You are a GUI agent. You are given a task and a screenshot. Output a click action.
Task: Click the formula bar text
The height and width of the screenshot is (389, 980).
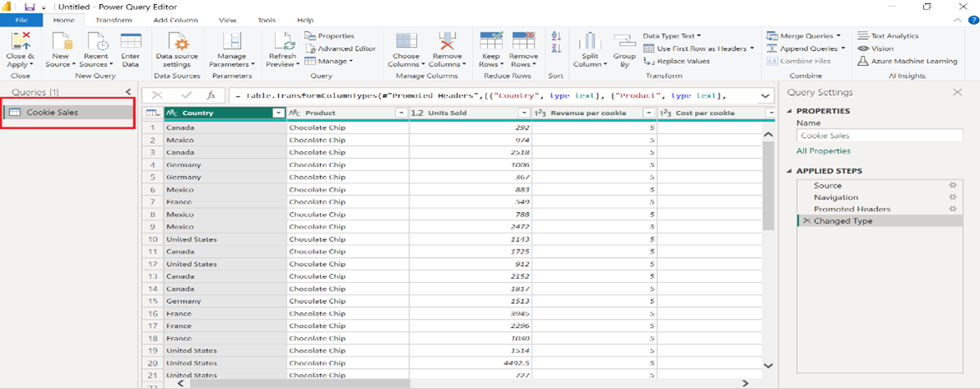[x=480, y=95]
